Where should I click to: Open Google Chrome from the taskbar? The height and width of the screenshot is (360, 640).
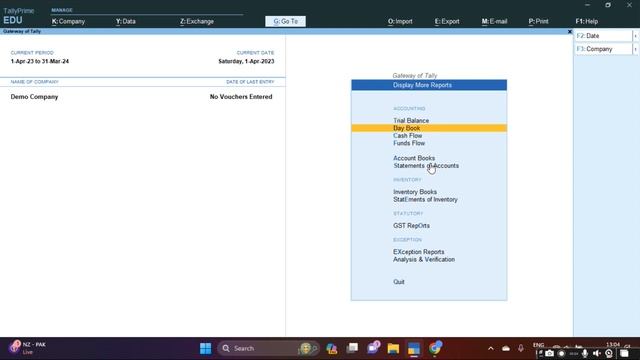435,348
